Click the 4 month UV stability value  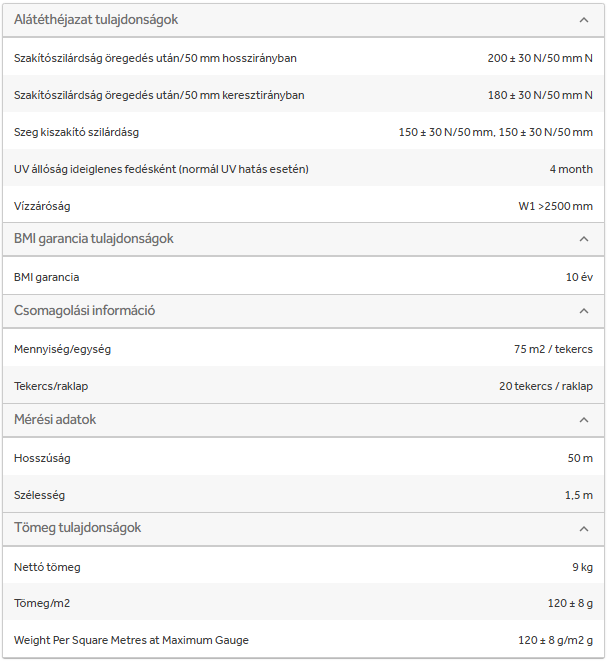(571, 169)
